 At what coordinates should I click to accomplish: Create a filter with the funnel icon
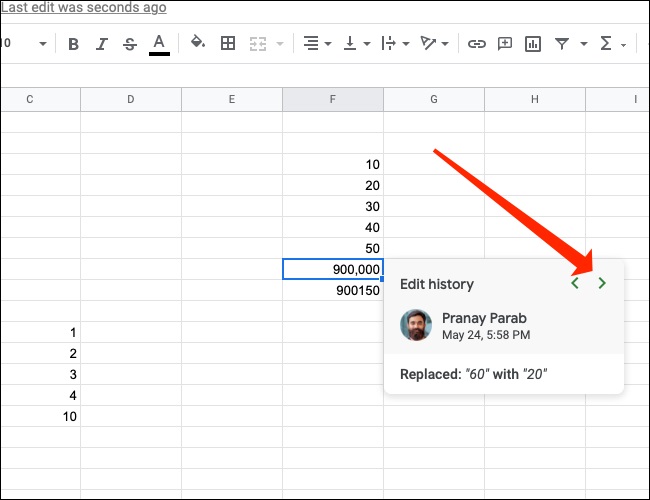pos(567,44)
